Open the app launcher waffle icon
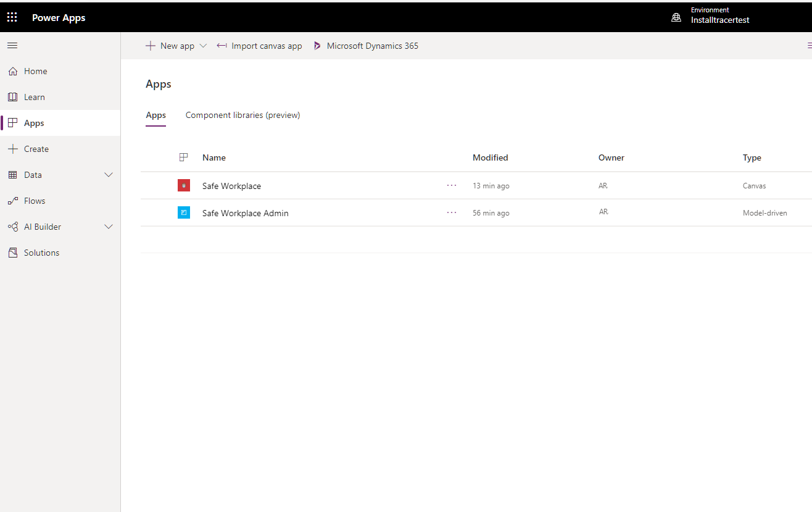Screen dimensions: 812x512 click(x=12, y=17)
